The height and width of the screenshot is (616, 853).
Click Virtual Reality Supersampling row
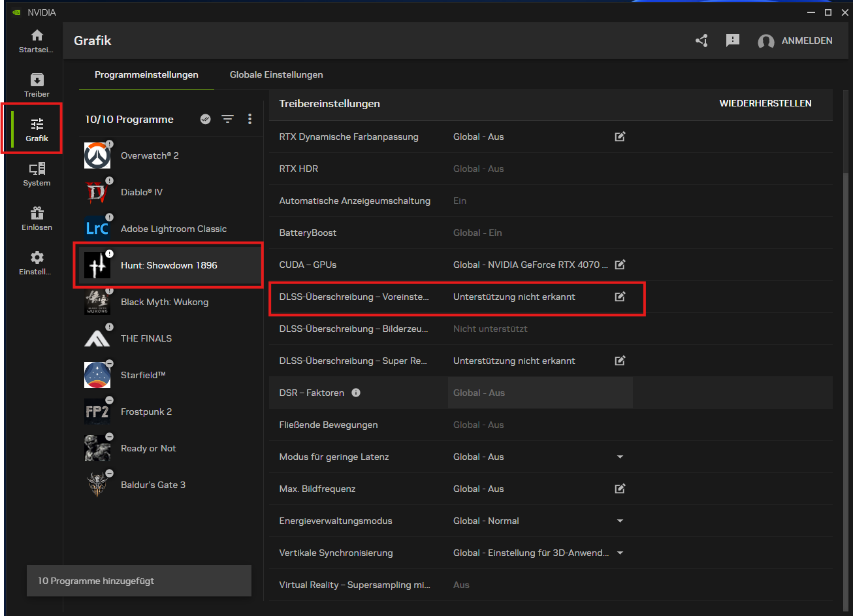[551, 585]
